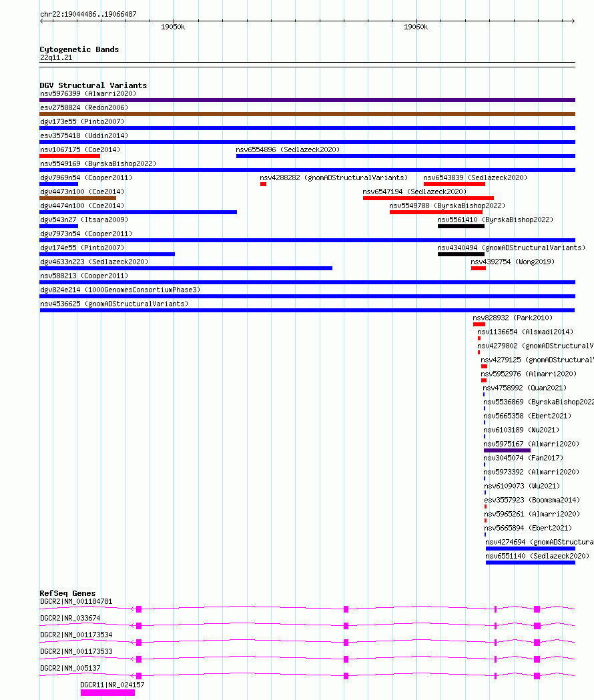Viewport: 594px width, 700px height.
Task: Click the nsv5536869 variant label
Action: pos(539,402)
